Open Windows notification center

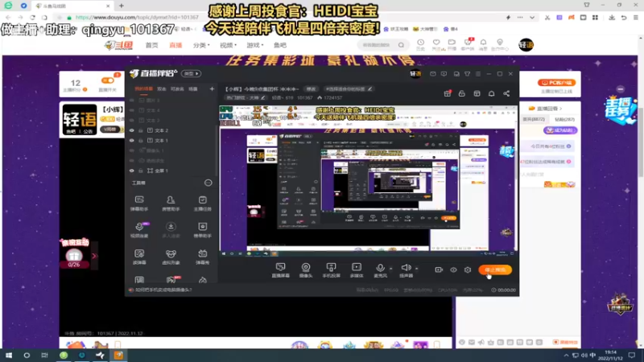click(632, 356)
